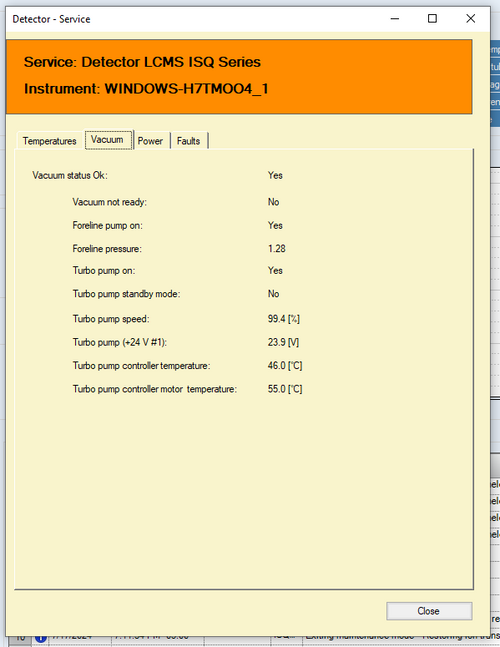Viewport: 500px width, 647px height.
Task: Click the 'Detector - Service' window title
Action: tap(52, 19)
